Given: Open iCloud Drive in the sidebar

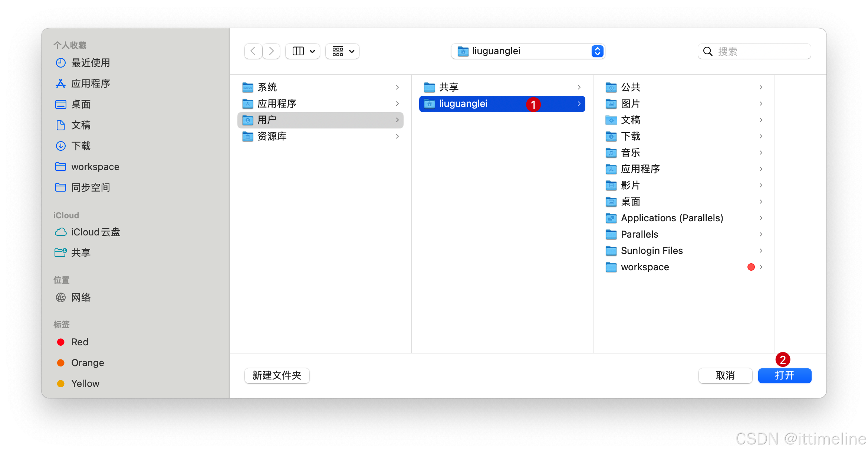Looking at the screenshot, I should pos(95,232).
